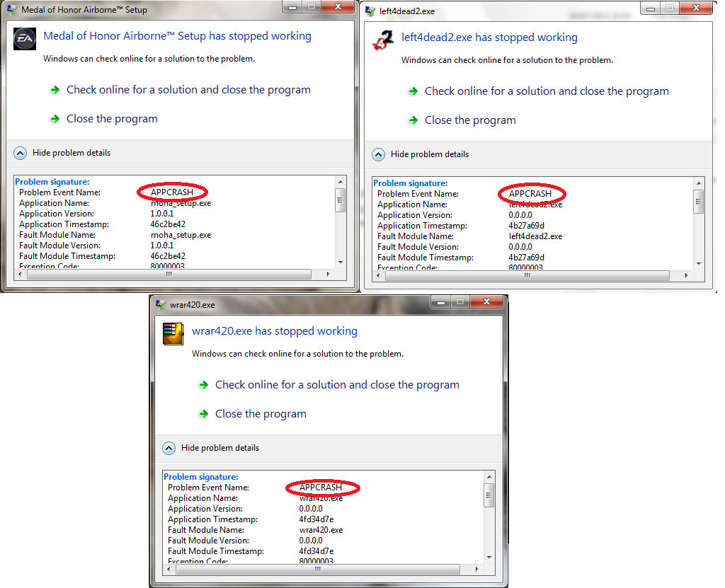Click horizontal scroll left arrow in left4dead2.exe details
This screenshot has height=588, width=725.
[378, 275]
